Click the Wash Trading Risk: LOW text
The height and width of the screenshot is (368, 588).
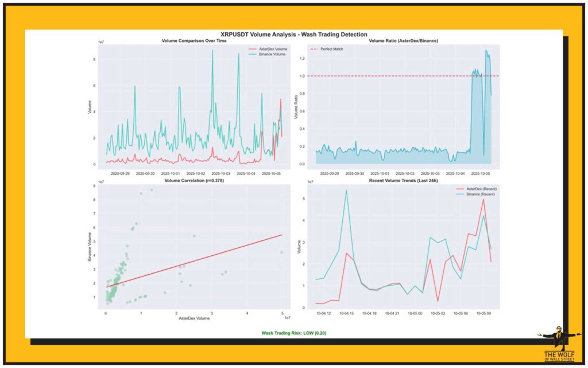(293, 333)
